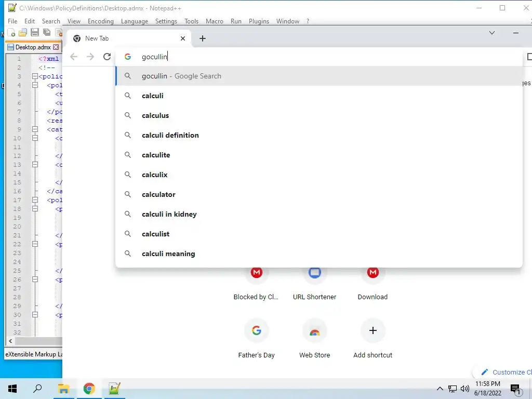The image size is (532, 399).
Task: Click the Notepad++ taskbar icon
Action: point(114,389)
